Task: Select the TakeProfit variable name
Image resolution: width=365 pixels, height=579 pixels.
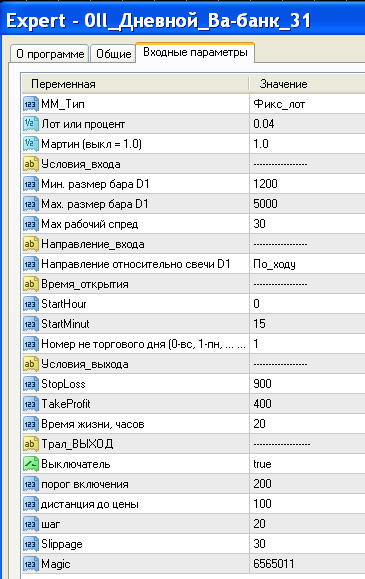Action: pyautogui.click(x=66, y=404)
